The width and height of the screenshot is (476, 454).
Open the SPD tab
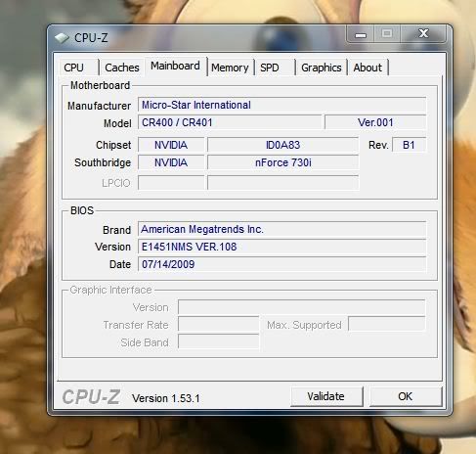[275, 68]
